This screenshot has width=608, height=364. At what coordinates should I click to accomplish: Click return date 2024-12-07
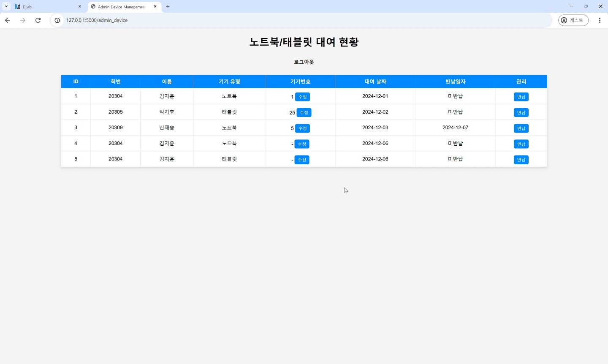pyautogui.click(x=455, y=128)
